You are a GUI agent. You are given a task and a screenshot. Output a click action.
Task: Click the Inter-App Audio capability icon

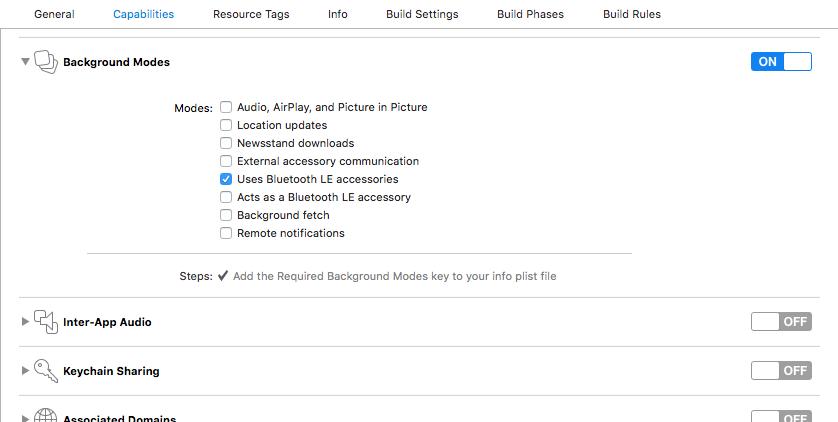(46, 322)
